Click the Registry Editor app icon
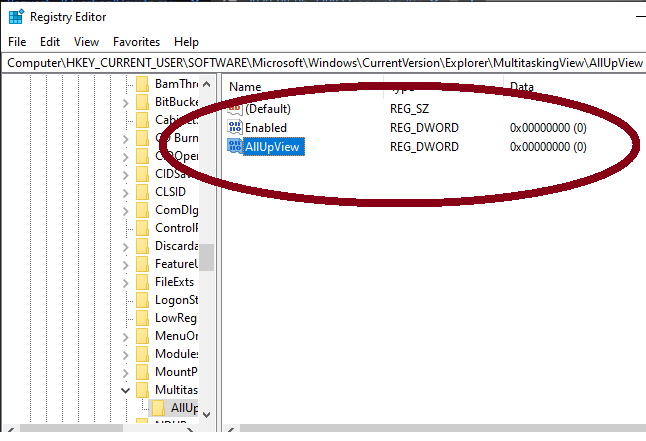The height and width of the screenshot is (441, 646). coord(16,17)
